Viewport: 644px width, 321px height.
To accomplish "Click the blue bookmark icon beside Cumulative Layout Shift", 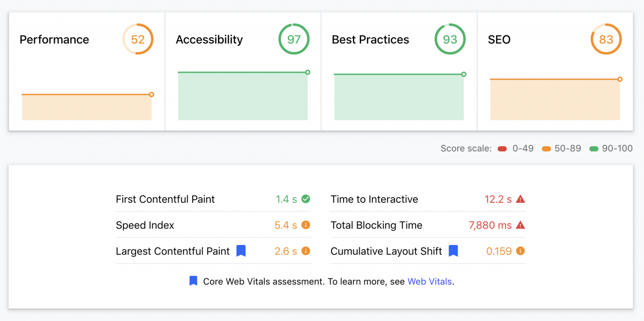I will coord(453,251).
